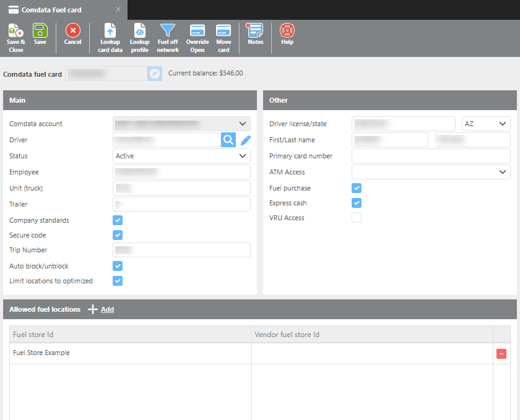Click the card icon in Comdata Fuel card tab
Viewport: 520px width, 420px height.
[13, 10]
